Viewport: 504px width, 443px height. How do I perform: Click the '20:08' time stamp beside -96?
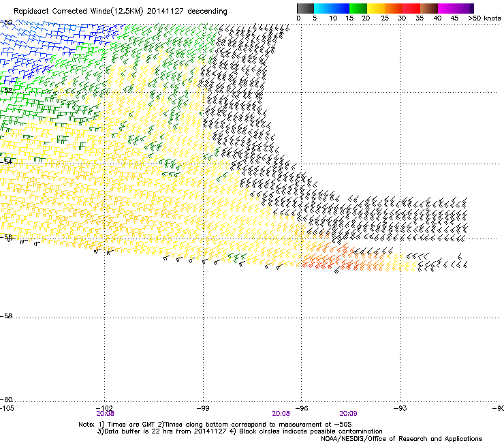click(281, 414)
